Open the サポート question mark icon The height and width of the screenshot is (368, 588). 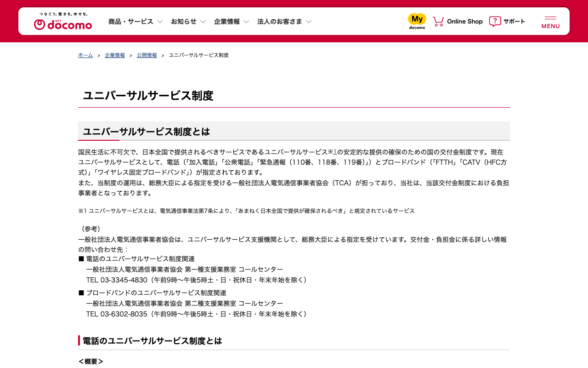495,21
